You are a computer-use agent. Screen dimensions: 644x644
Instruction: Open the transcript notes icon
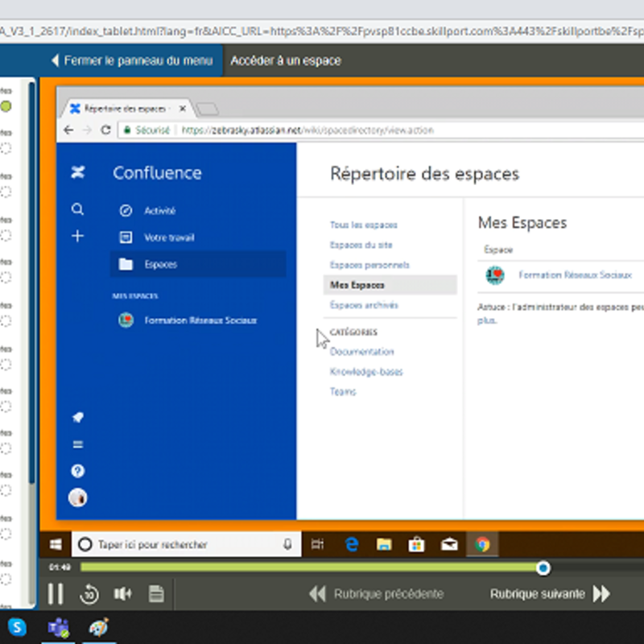click(x=156, y=593)
